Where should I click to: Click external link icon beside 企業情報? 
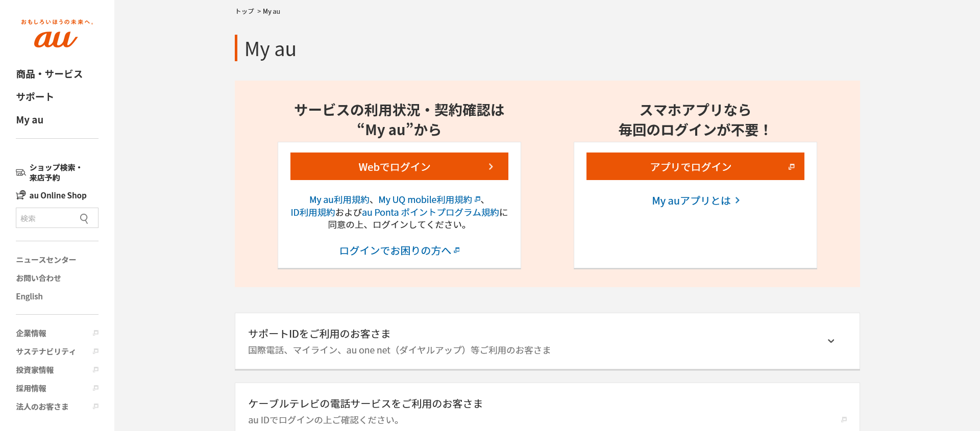[x=95, y=333]
